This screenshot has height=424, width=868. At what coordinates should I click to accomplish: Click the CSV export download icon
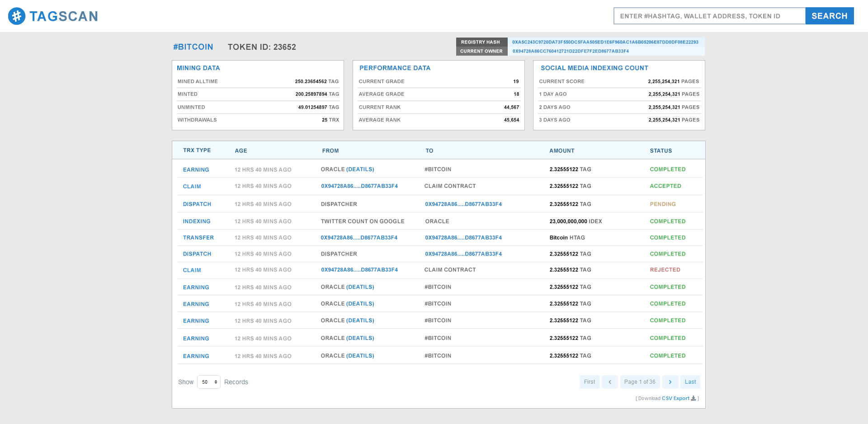[x=693, y=398]
